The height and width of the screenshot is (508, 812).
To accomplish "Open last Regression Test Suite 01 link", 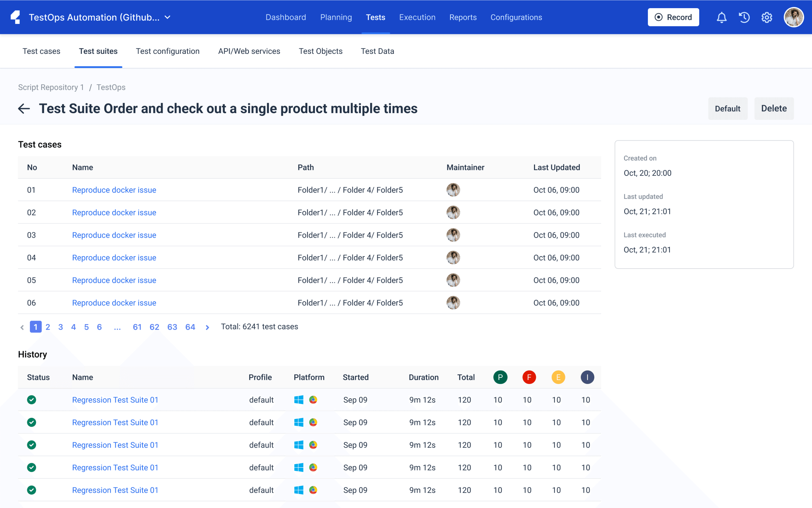I will pos(115,490).
